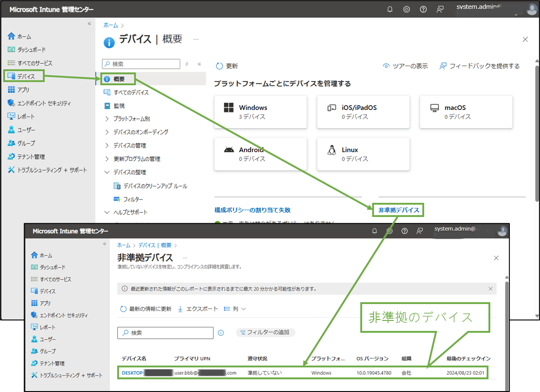Open notifications bell in front window header

375,231
